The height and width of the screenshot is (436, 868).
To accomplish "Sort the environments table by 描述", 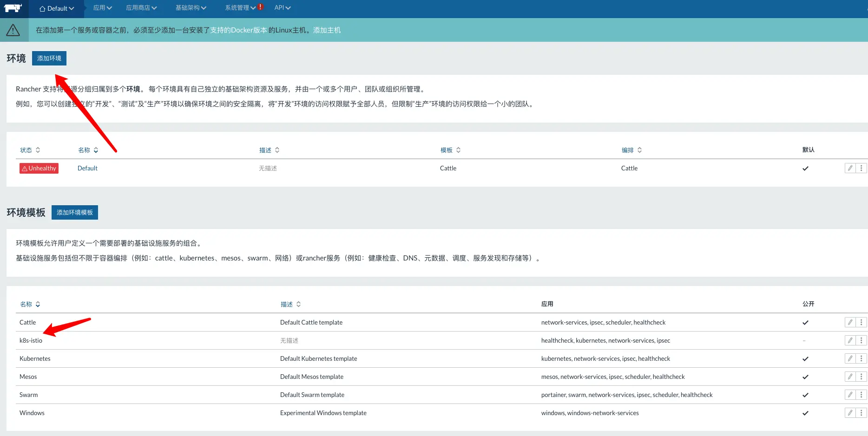I will point(270,150).
